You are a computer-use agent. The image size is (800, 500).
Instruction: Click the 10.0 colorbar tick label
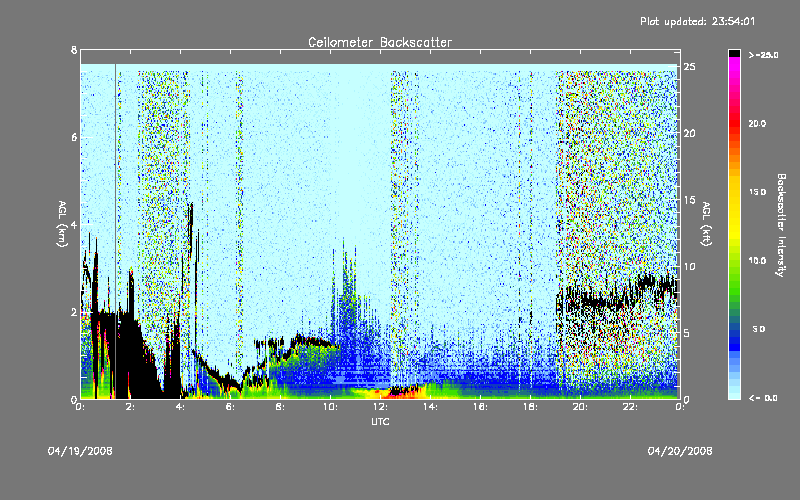[x=757, y=261]
